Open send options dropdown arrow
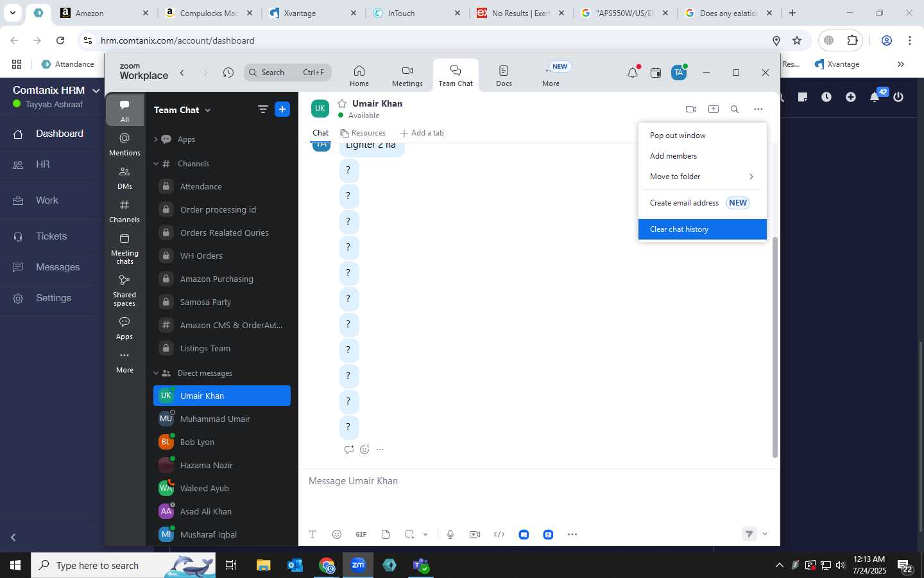Screen dimensions: 924x578 point(765,534)
